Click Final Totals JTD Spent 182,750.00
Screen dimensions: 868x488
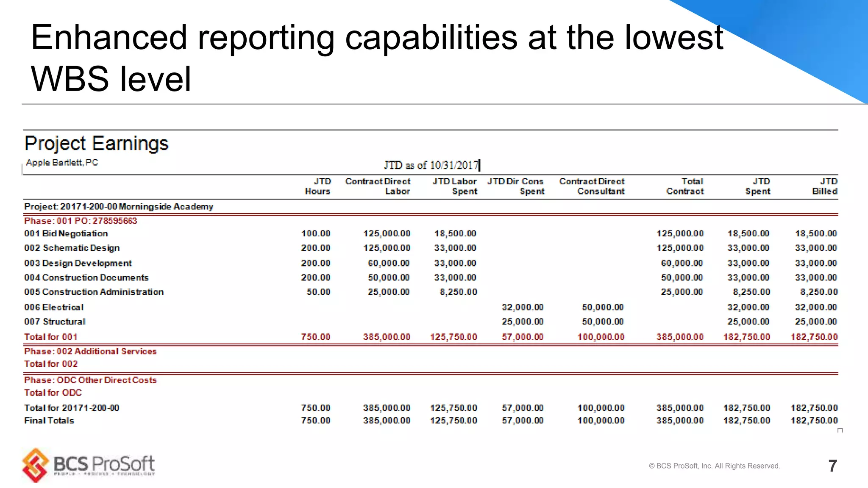[747, 421]
